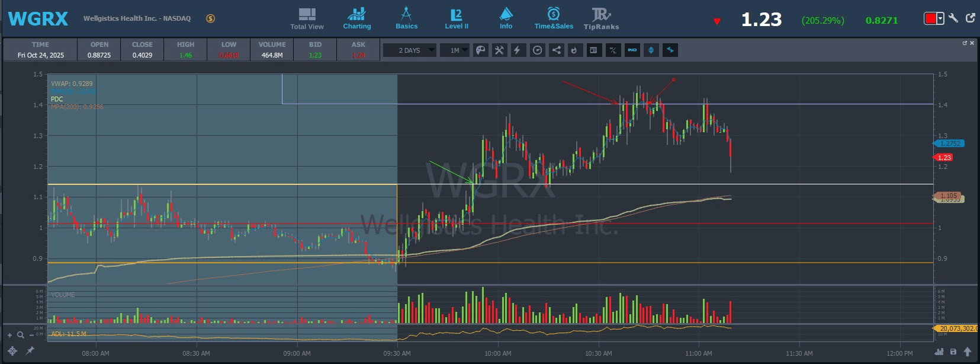
Task: Click the save chart floppy icon
Action: (953, 352)
